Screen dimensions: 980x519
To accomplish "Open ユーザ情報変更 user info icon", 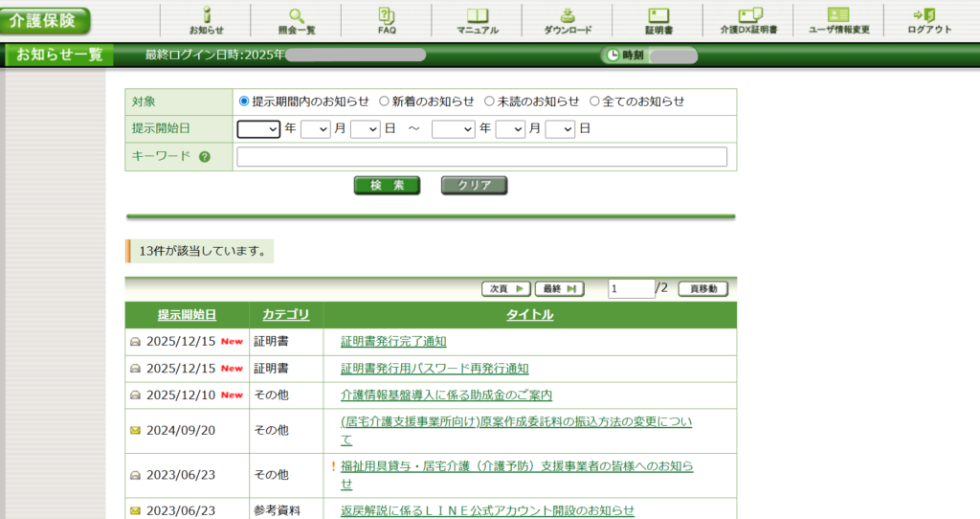I will (x=838, y=20).
